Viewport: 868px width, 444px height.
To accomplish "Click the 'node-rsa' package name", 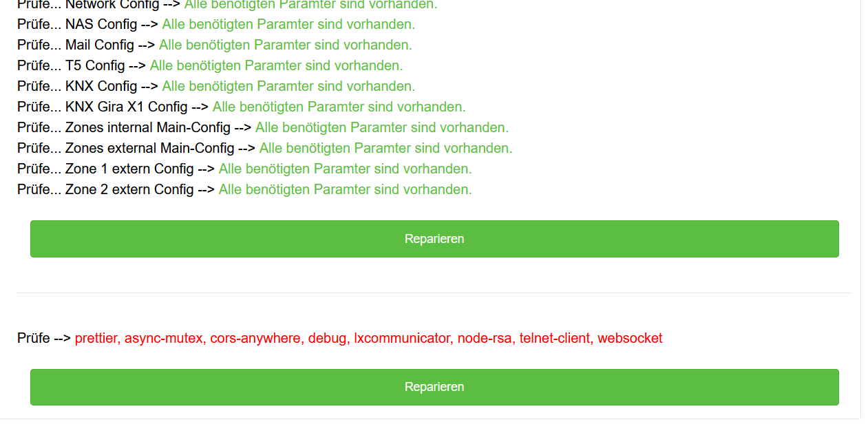I will (x=485, y=339).
